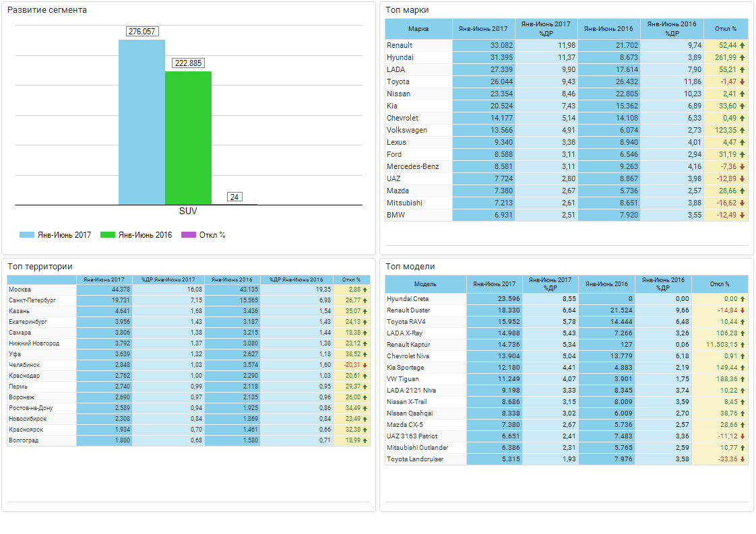Click the down arrow beside -16,62 for Mitsubishi
Viewport: 756px width, 534px height.
[742, 203]
